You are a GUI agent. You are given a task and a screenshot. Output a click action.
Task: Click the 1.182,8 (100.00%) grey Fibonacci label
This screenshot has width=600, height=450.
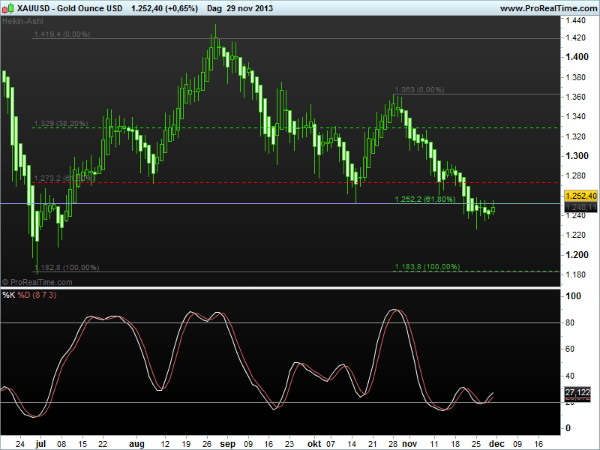point(67,267)
